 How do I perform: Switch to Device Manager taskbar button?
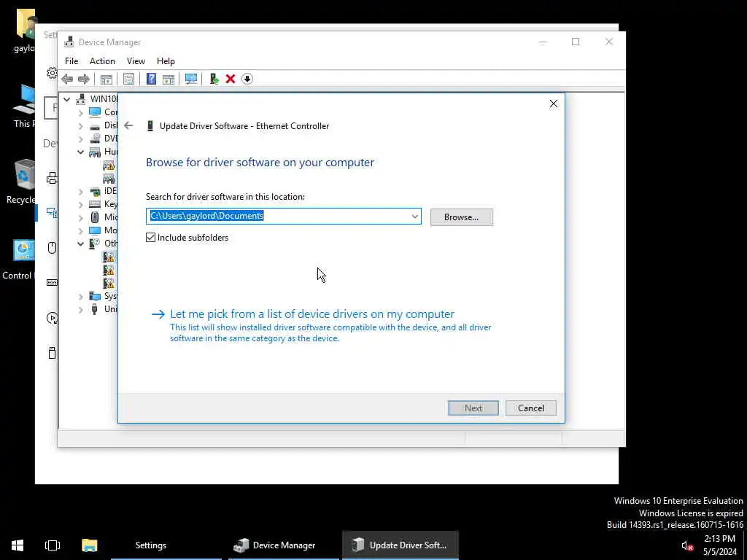[x=284, y=545]
